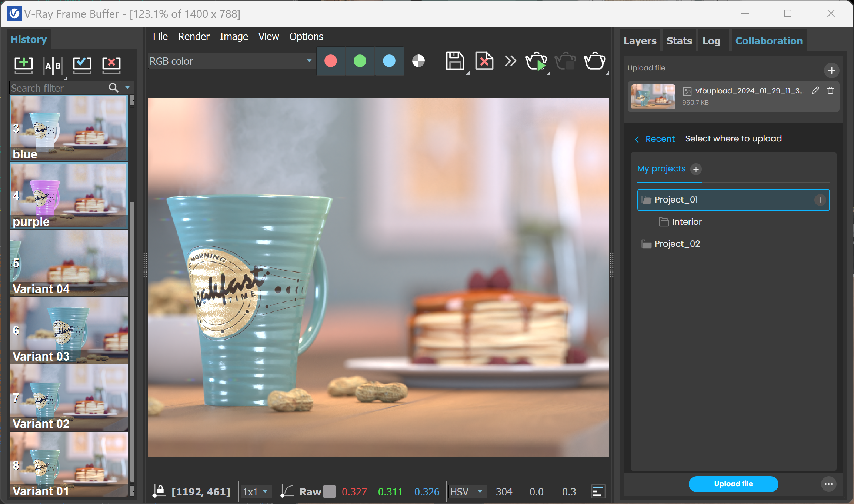854x504 pixels.
Task: Open the Render menu
Action: [194, 36]
